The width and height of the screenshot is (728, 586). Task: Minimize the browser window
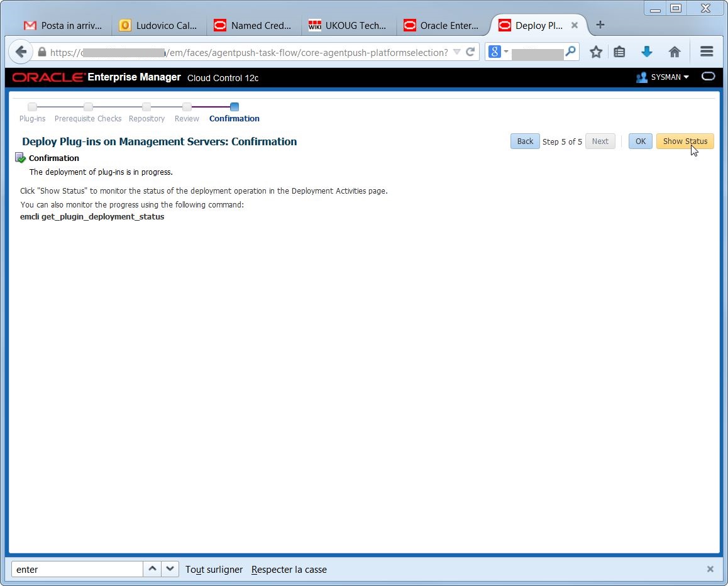tap(655, 8)
